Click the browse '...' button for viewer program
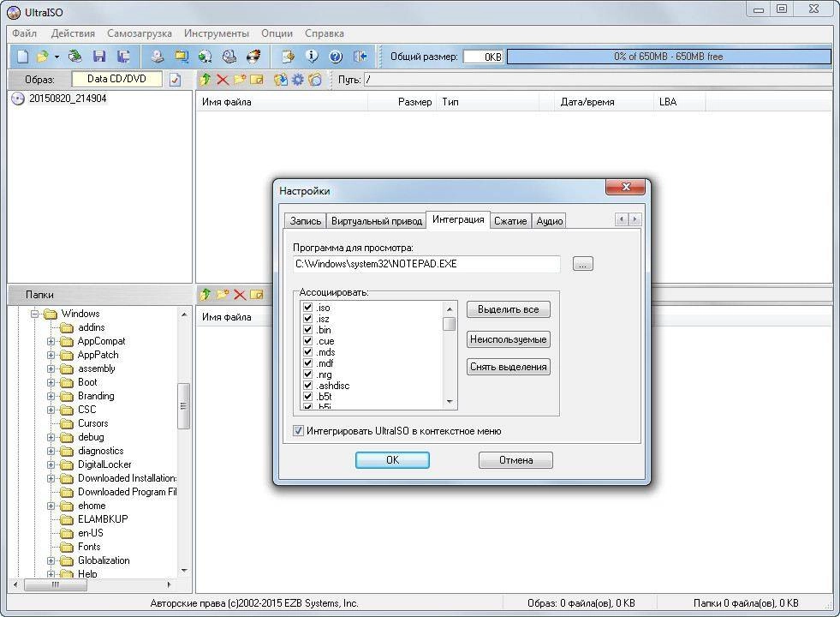840x617 pixels. 583,264
